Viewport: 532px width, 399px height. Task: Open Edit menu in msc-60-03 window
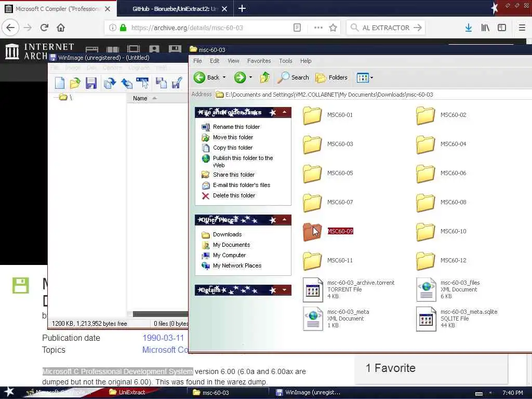(x=215, y=61)
